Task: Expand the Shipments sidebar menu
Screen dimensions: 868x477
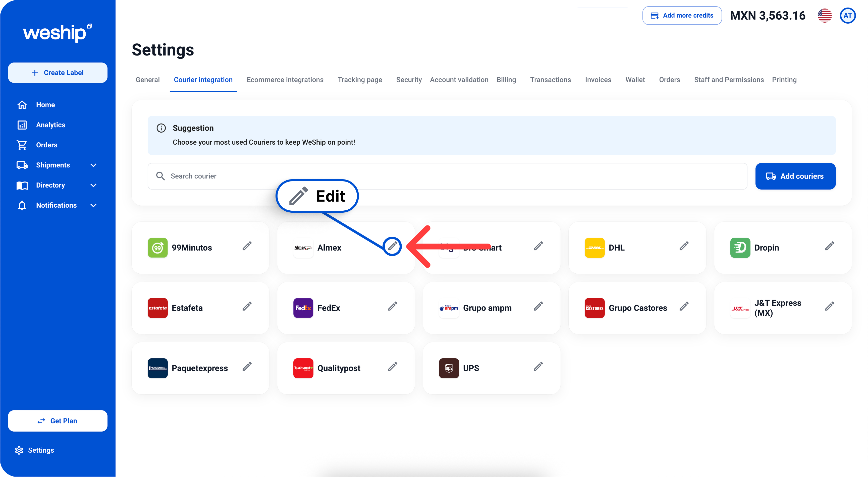Action: tap(93, 165)
